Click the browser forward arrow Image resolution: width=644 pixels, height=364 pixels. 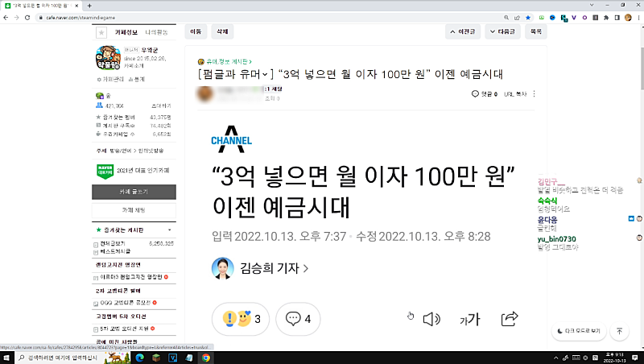point(16,18)
